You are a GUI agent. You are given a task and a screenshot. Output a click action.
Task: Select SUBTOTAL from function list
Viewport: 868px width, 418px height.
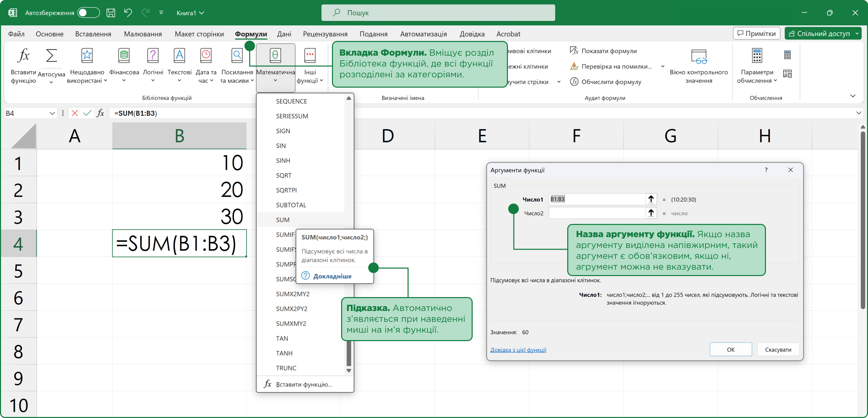pyautogui.click(x=291, y=205)
